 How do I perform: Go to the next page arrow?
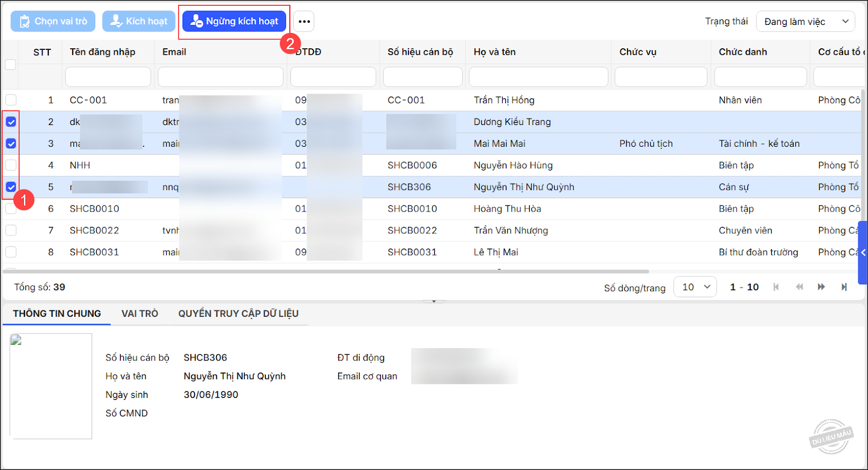(x=821, y=287)
